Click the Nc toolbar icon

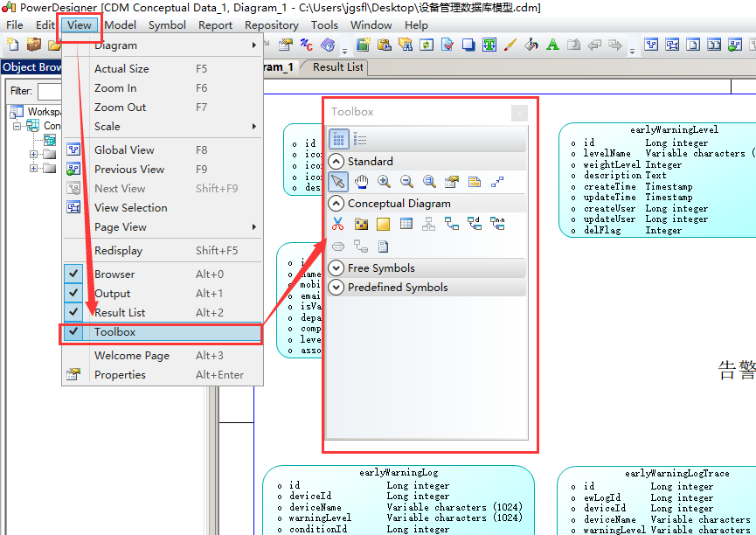click(x=307, y=45)
